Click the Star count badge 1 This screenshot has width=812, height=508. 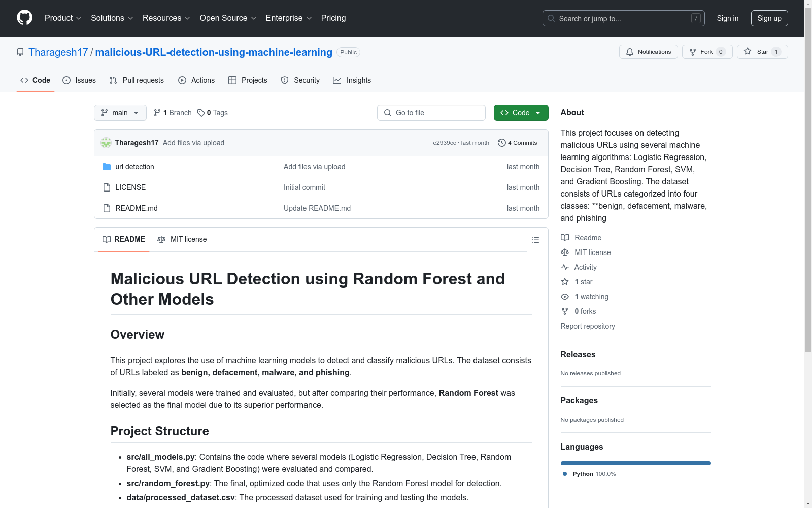pyautogui.click(x=776, y=52)
